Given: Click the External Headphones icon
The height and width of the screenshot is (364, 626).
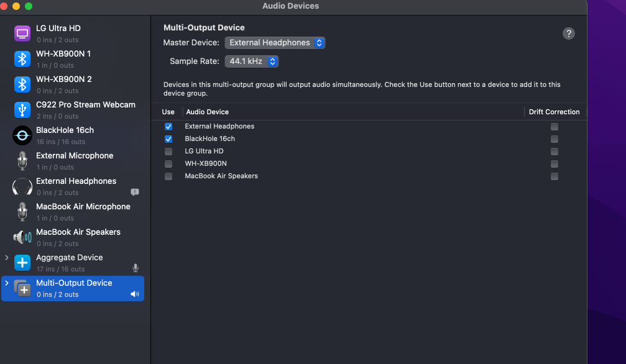Looking at the screenshot, I should pos(22,186).
